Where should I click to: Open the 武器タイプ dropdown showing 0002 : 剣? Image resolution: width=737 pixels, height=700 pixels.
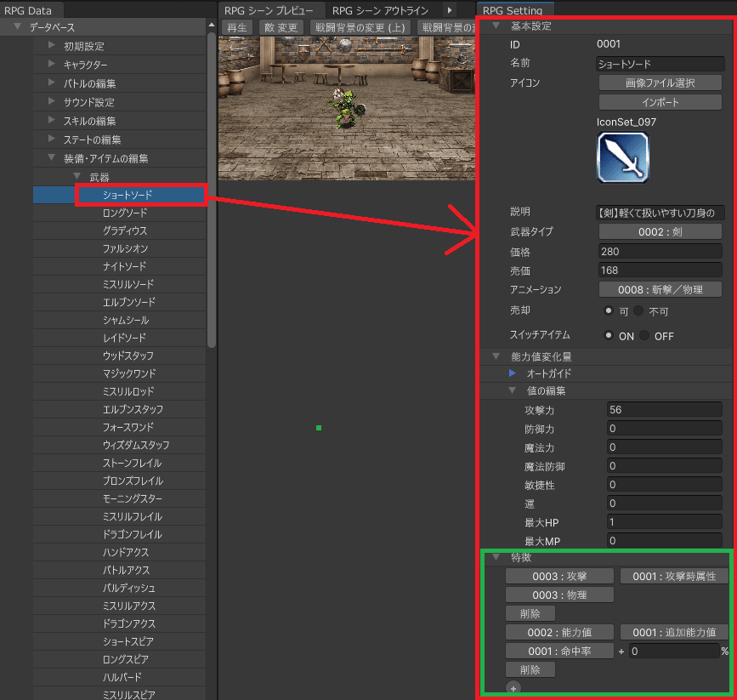coord(660,231)
